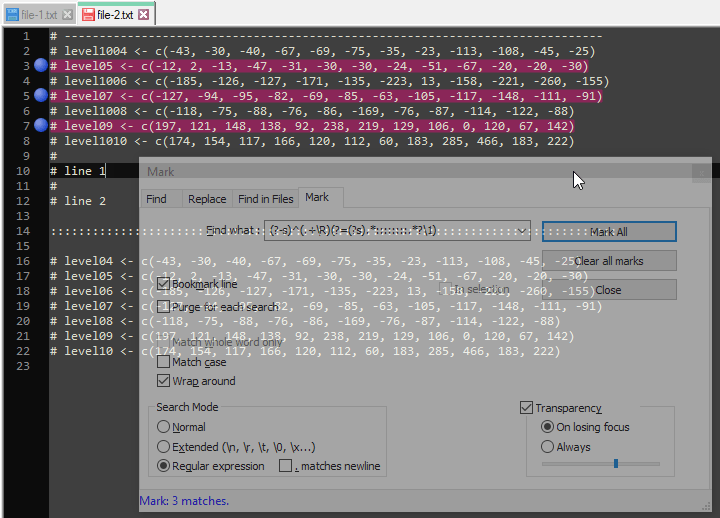Toggle the Transparency checkbox
This screenshot has height=518, width=720.
[x=526, y=407]
